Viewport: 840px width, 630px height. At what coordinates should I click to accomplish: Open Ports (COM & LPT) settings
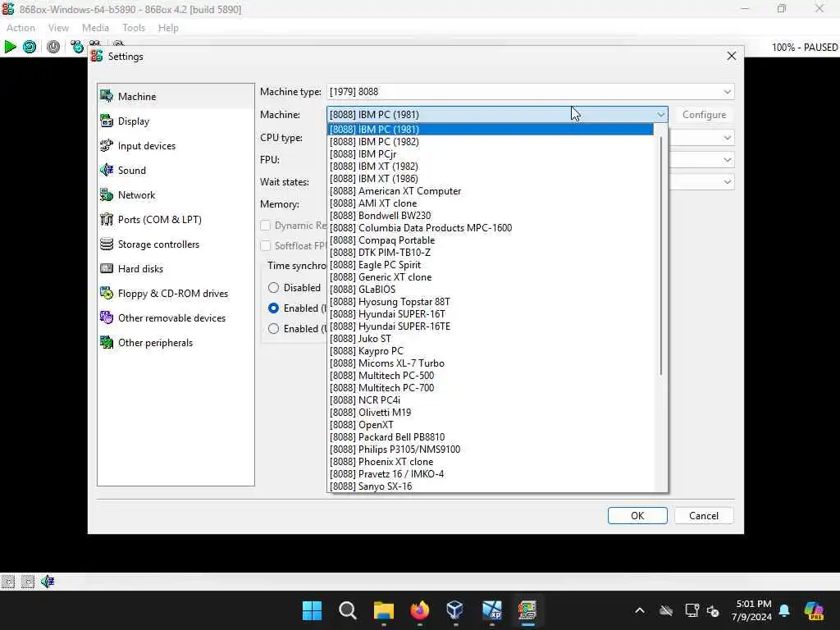coord(176,220)
